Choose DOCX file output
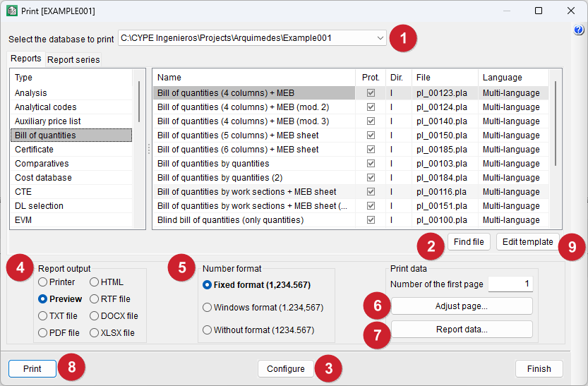 (114, 316)
